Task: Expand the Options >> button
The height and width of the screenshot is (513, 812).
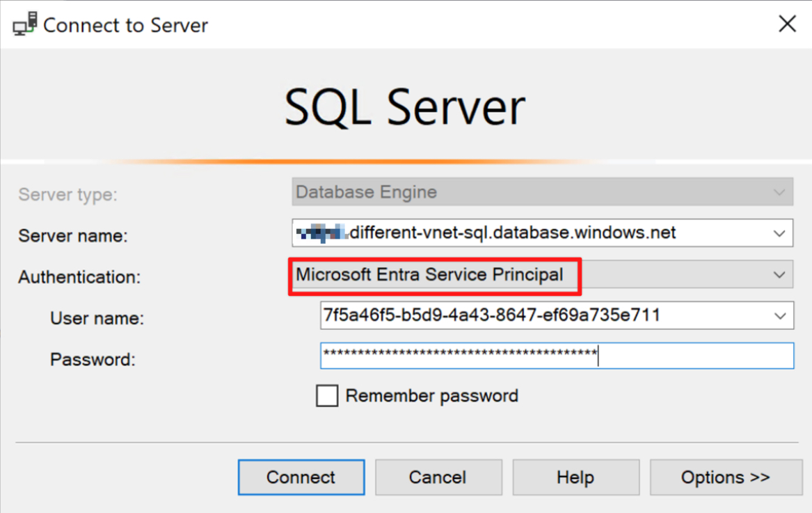Action: point(726,477)
